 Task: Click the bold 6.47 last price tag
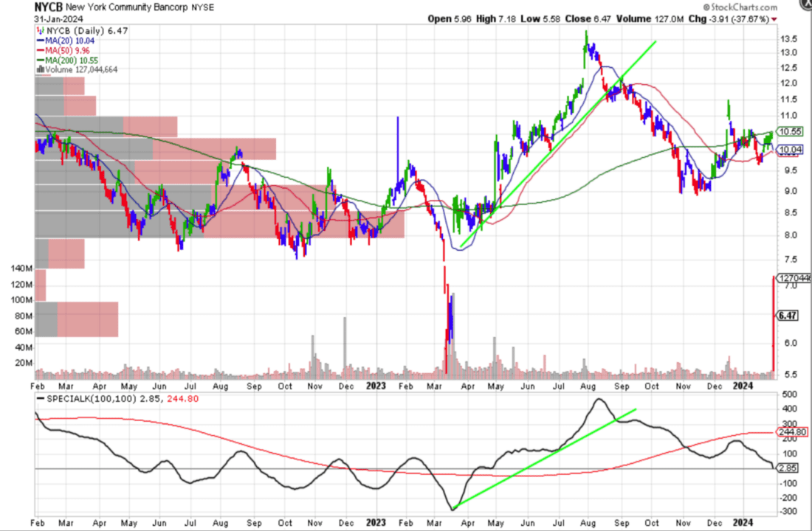click(788, 316)
